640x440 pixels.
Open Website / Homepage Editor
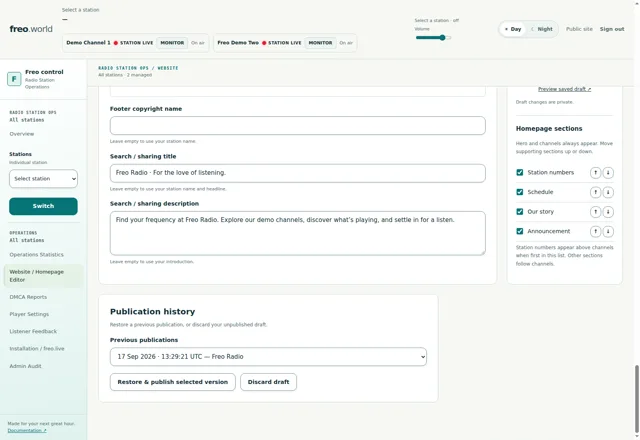tap(43, 276)
